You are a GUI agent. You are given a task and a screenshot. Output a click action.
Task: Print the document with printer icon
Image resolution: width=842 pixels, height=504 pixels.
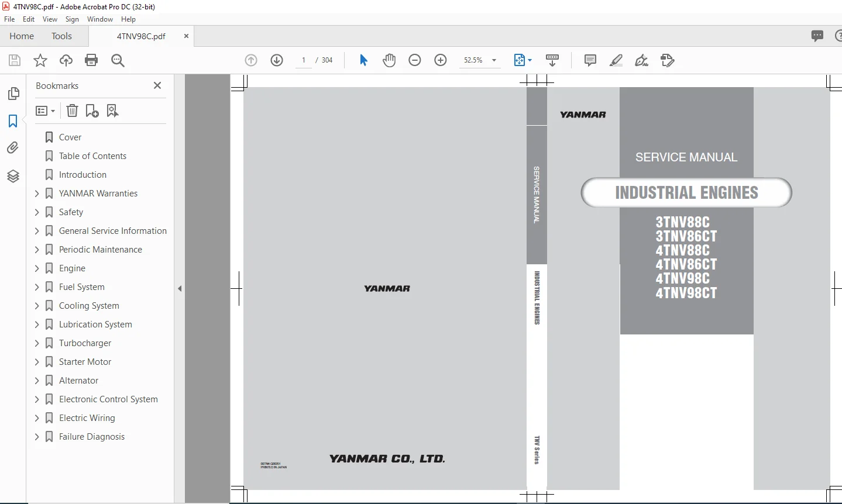pyautogui.click(x=91, y=60)
